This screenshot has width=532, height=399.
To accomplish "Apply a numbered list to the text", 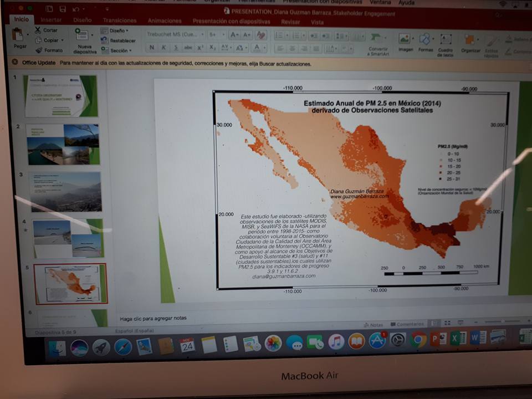I will point(296,35).
